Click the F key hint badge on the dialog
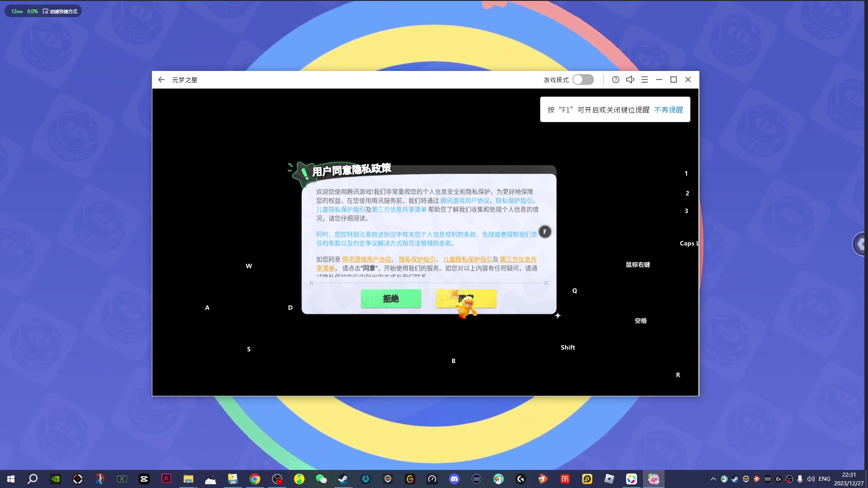The height and width of the screenshot is (488, 868). 545,232
